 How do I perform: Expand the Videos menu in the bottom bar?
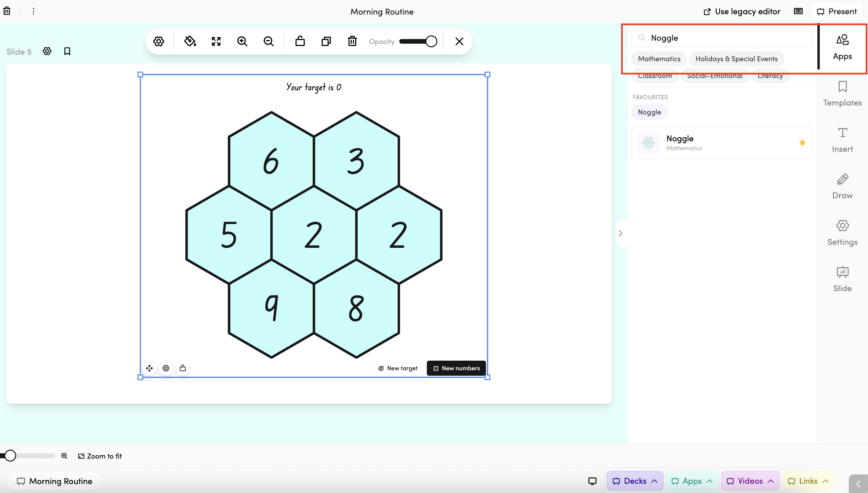pos(750,481)
